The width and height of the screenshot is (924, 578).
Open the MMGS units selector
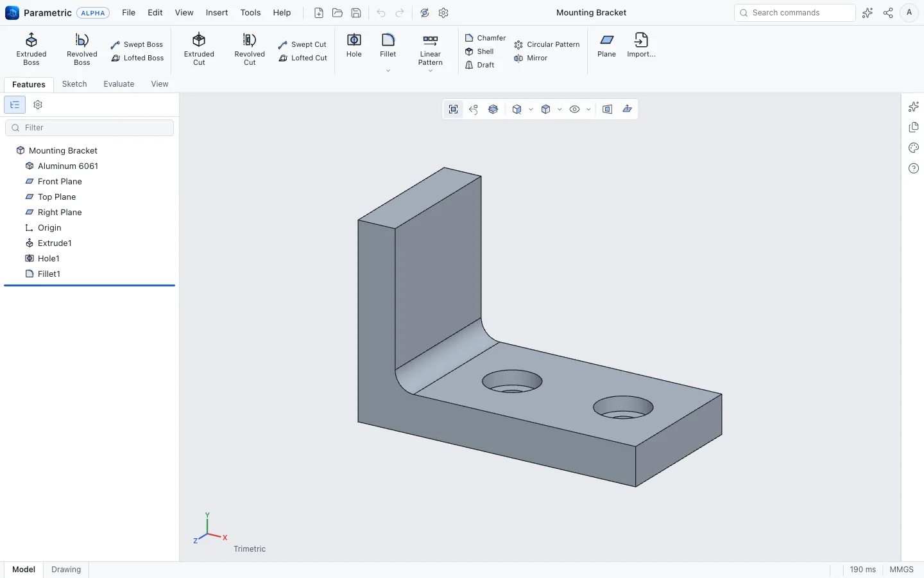coord(902,570)
